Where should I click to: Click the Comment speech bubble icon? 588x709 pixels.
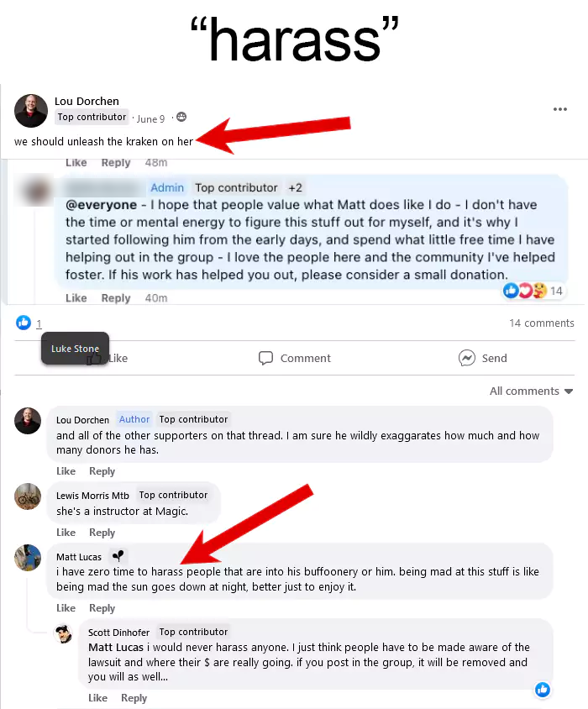(x=265, y=358)
